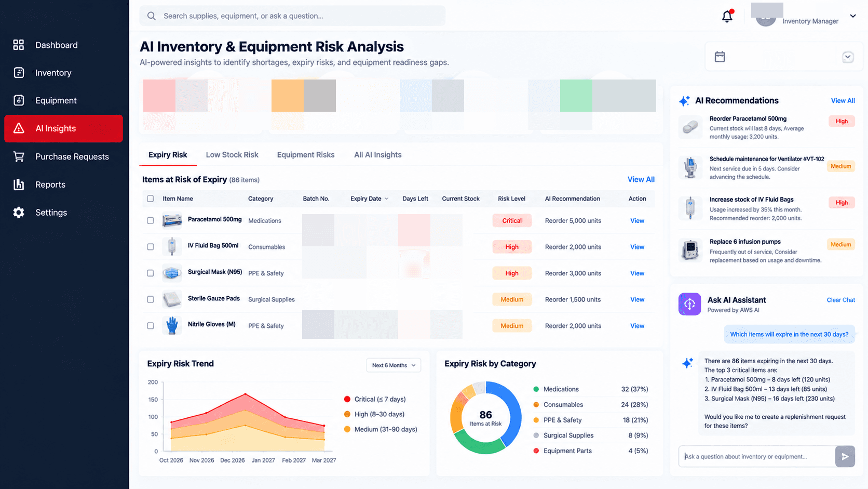This screenshot has width=868, height=489.
Task: Click View All for Items at Risk of Expiry
Action: (x=641, y=179)
